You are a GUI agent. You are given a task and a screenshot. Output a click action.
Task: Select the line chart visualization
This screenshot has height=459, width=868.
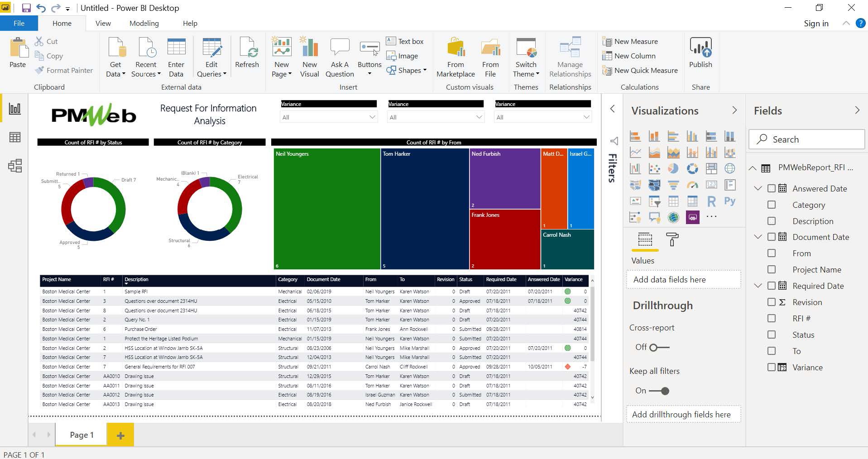pyautogui.click(x=635, y=152)
